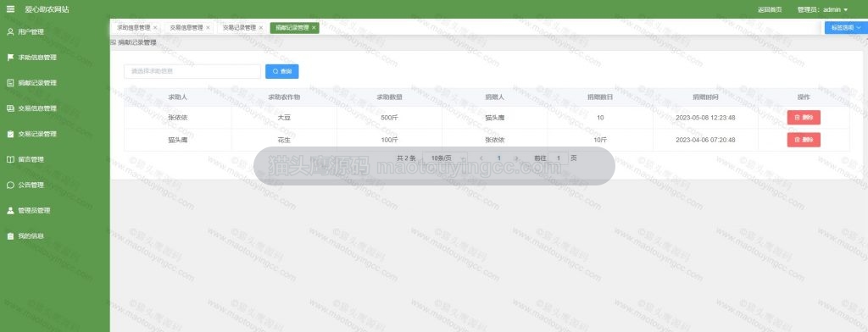Screen dimensions: 868x332
Task: Click the 查询 search button
Action: click(281, 71)
